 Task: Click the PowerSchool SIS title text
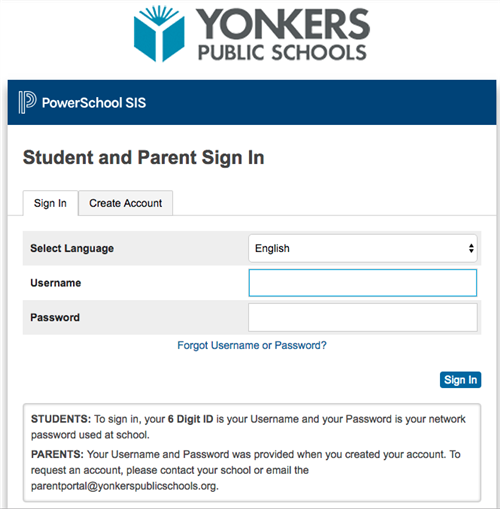[94, 103]
